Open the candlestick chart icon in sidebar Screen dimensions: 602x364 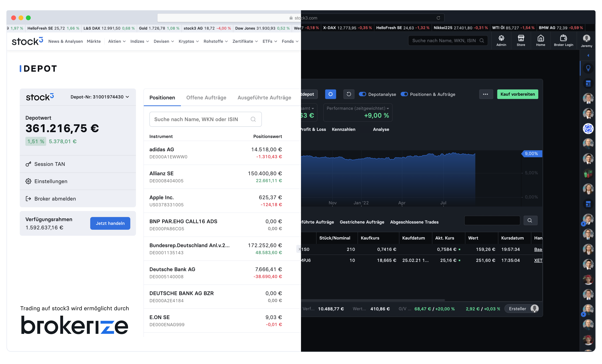[588, 174]
